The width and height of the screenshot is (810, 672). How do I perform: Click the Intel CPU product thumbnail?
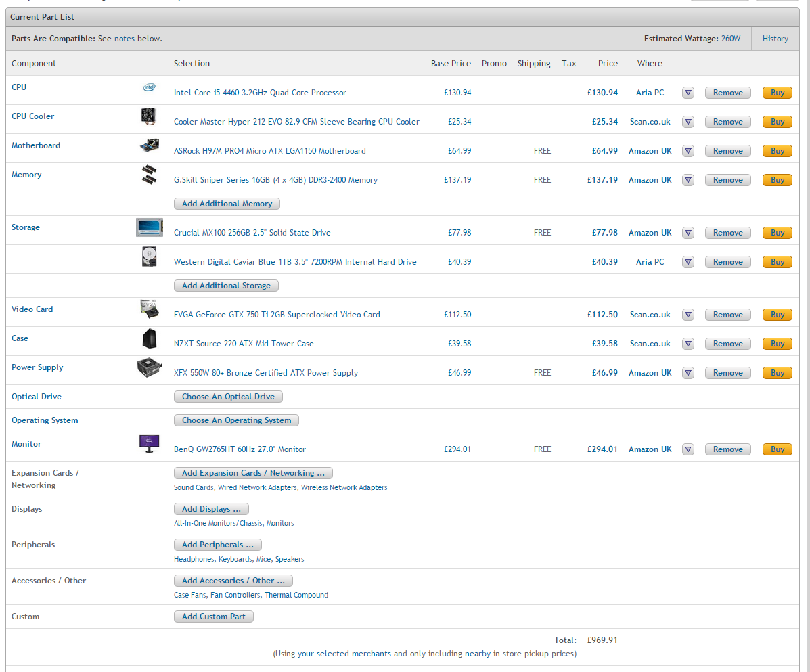coord(150,87)
